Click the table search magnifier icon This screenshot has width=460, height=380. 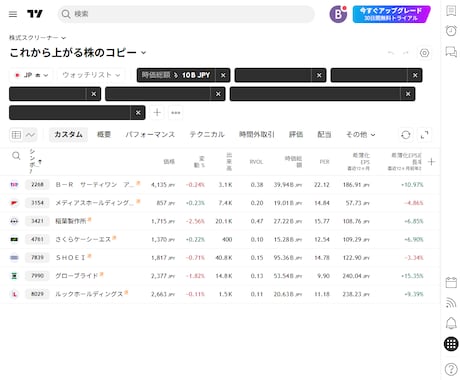(16, 156)
